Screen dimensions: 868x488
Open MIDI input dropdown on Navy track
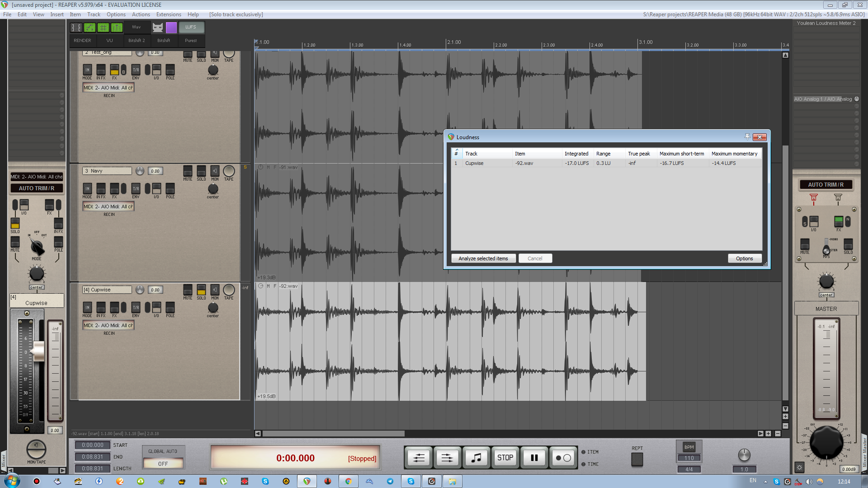[108, 206]
